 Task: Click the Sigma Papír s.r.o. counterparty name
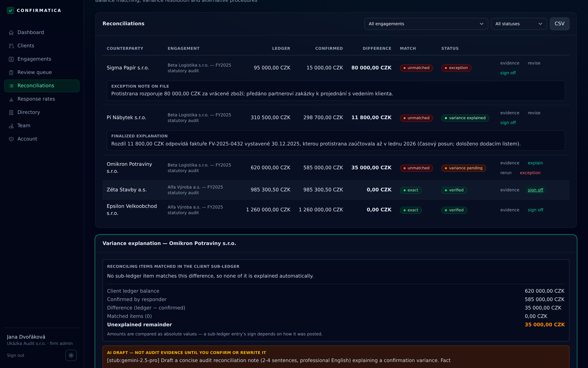128,68
